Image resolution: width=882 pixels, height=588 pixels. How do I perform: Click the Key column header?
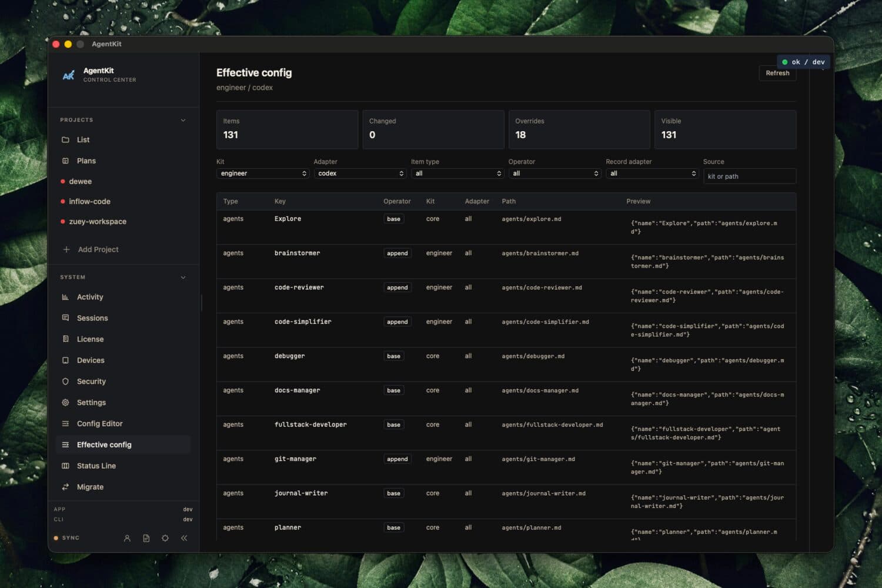(x=280, y=201)
